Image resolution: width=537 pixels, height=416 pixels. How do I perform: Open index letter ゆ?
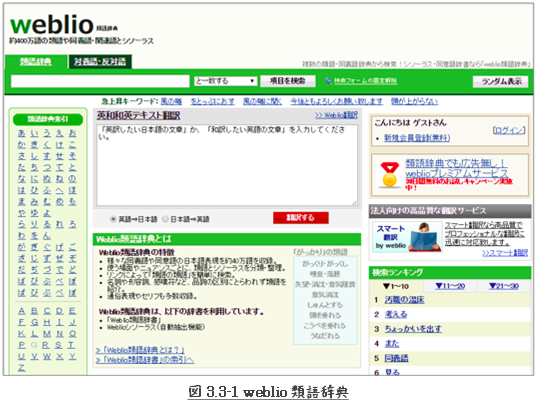pos(34,213)
